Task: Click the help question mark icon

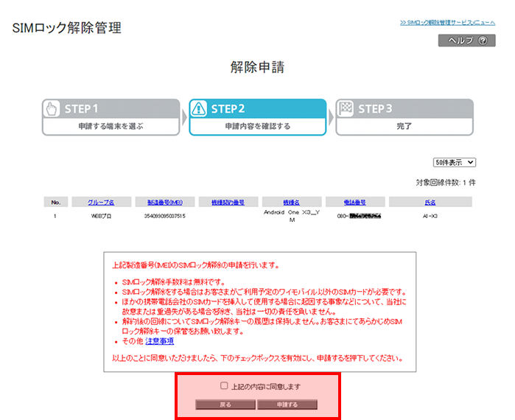Action: (x=483, y=41)
